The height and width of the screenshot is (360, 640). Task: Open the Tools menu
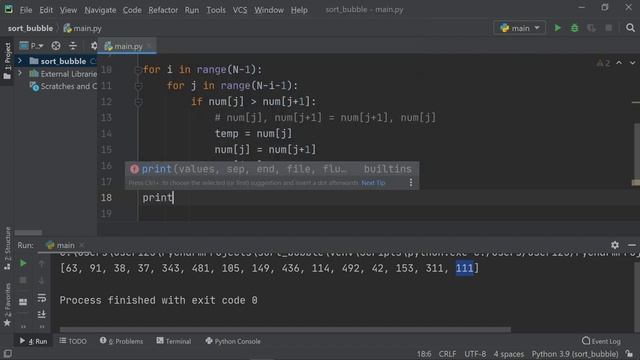click(216, 9)
